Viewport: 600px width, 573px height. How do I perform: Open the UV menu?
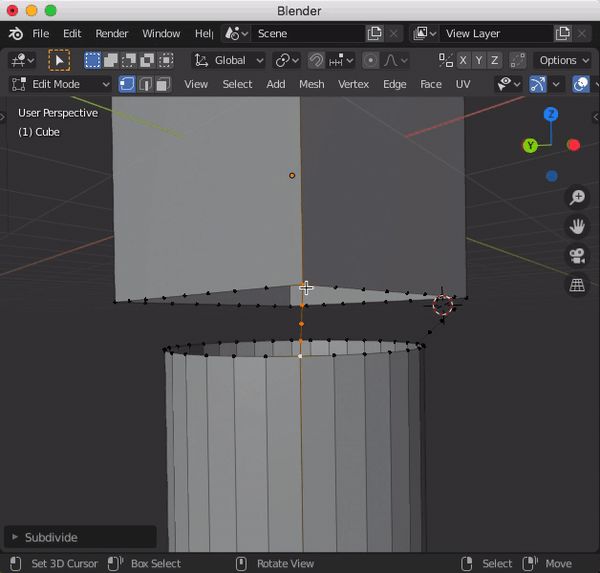(463, 84)
